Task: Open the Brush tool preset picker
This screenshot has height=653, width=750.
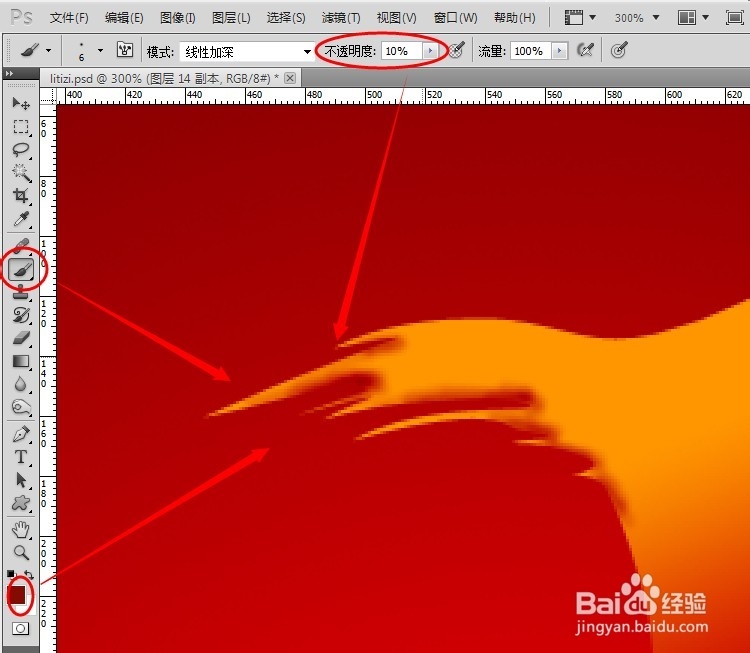Action: 36,50
